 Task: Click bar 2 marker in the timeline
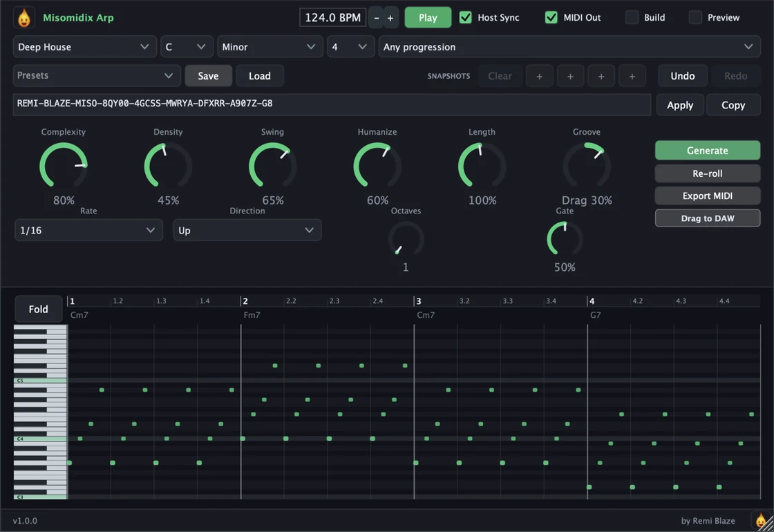(x=245, y=301)
